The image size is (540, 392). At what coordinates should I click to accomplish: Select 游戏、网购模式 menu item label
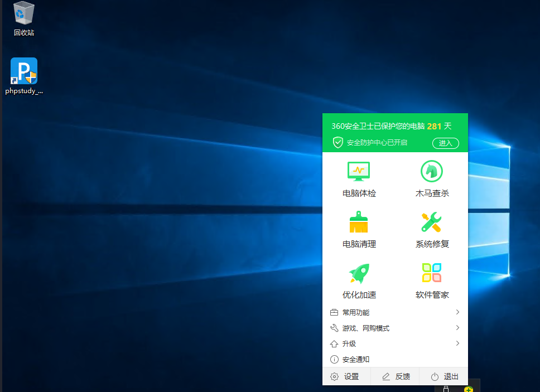pyautogui.click(x=365, y=328)
